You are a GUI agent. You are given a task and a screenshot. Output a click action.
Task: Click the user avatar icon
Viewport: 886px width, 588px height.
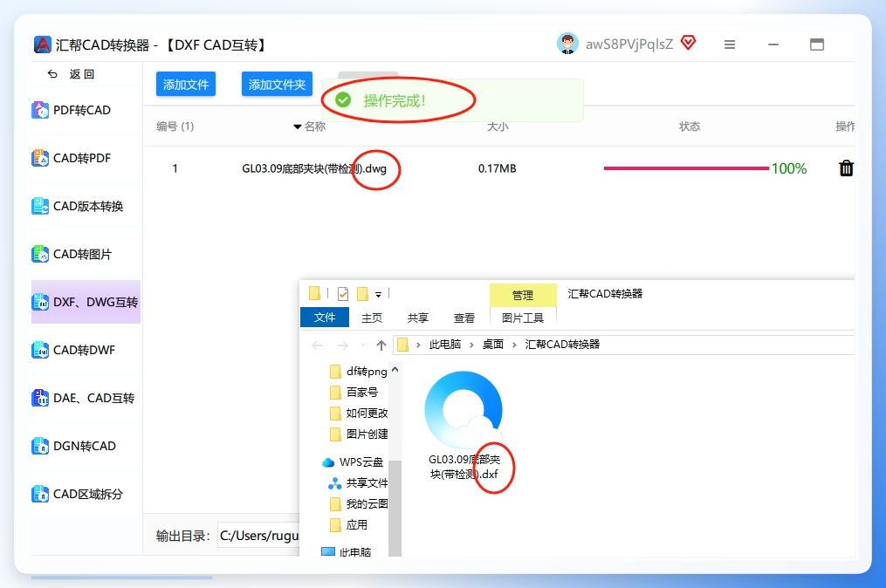coord(567,44)
